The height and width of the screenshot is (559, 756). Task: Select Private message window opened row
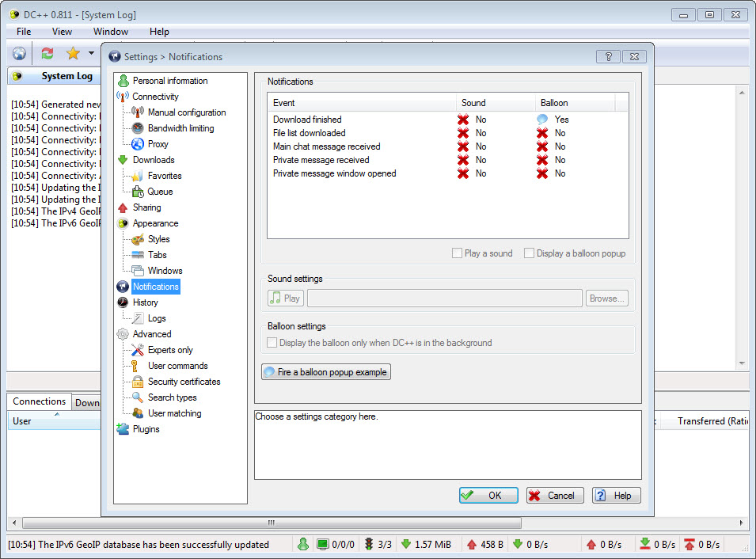[x=448, y=173]
